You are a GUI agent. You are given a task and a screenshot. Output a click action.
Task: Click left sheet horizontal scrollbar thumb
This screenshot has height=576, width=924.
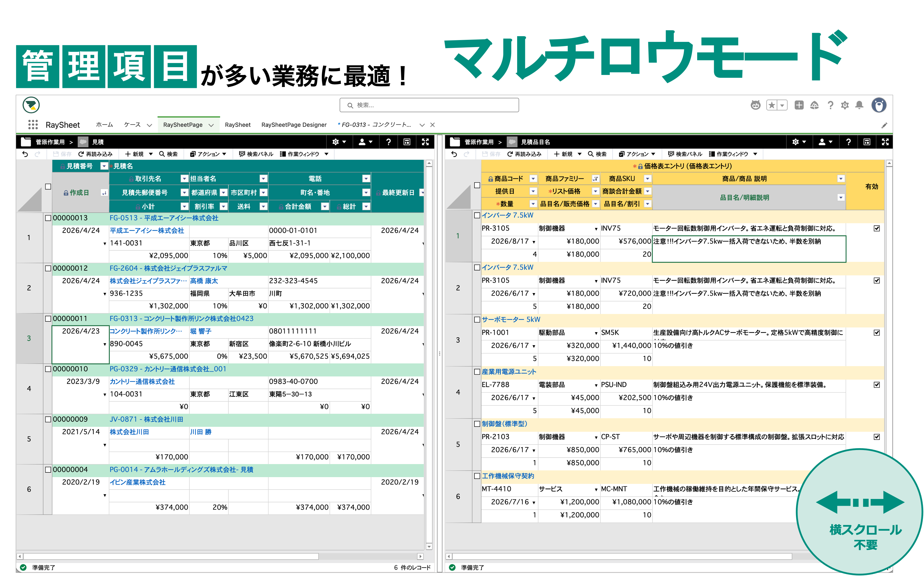click(x=171, y=556)
